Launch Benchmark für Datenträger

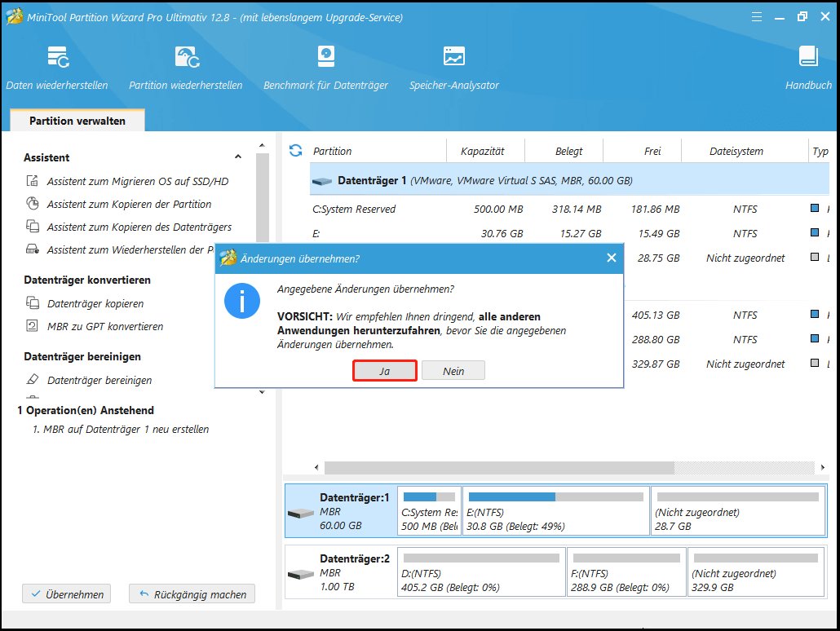click(x=325, y=68)
